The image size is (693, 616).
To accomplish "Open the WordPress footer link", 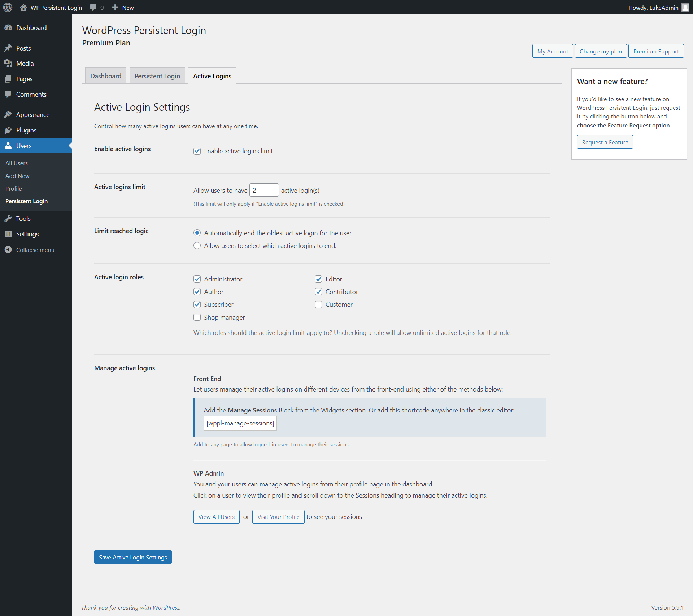I will pyautogui.click(x=166, y=607).
